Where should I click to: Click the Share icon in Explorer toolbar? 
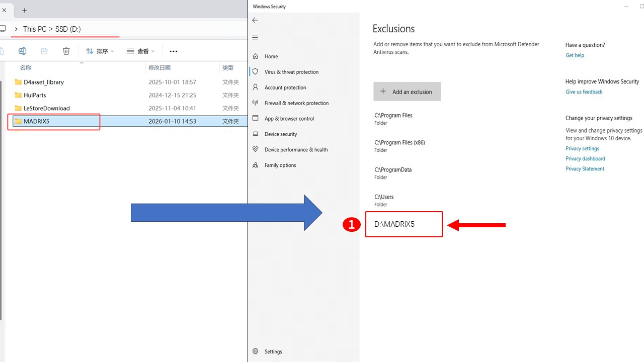click(44, 51)
